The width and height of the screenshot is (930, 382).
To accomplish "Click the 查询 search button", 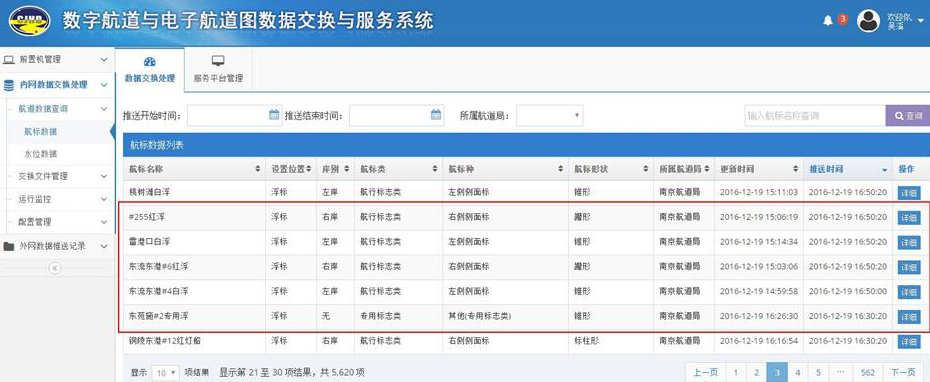I will tap(908, 116).
